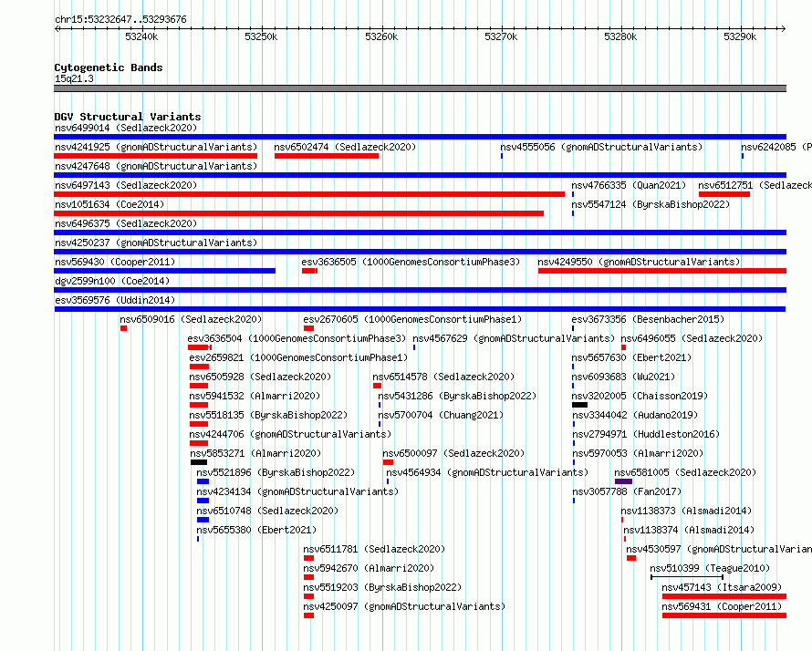Select nsv4766335 (Quan2021) variant label
This screenshot has width=812, height=651.
629,185
